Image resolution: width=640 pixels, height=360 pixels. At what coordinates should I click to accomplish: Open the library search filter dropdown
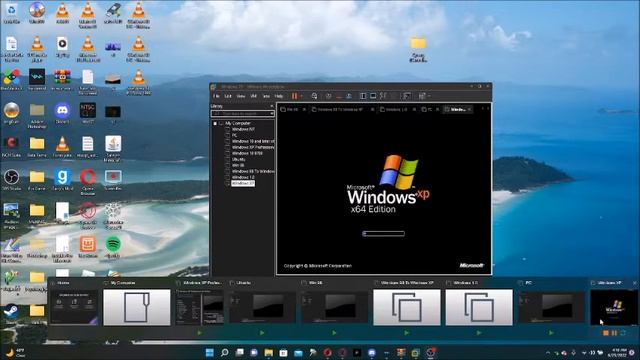272,113
